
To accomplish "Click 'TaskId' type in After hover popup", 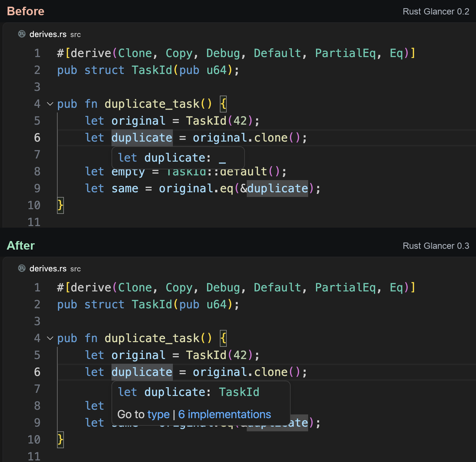I will [239, 392].
